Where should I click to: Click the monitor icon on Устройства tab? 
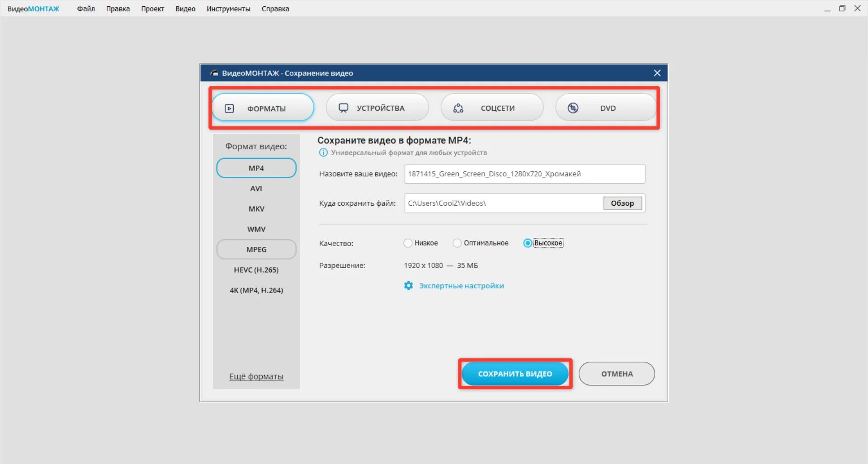tap(344, 108)
